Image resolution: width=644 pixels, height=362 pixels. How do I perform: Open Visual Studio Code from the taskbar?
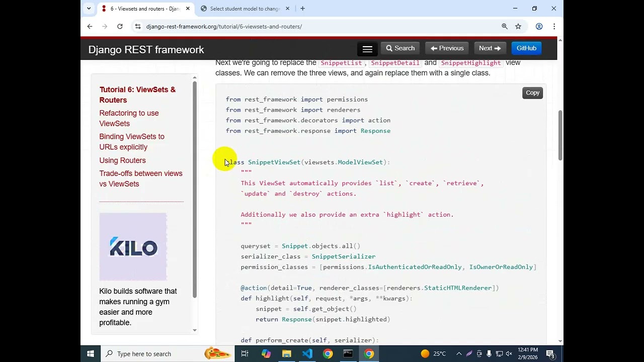point(307,354)
